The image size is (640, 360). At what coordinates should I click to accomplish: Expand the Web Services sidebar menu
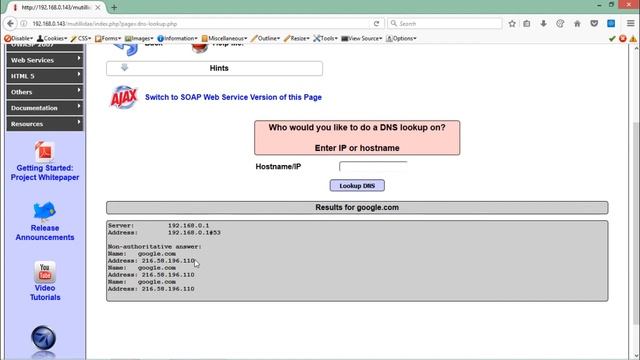point(44,60)
